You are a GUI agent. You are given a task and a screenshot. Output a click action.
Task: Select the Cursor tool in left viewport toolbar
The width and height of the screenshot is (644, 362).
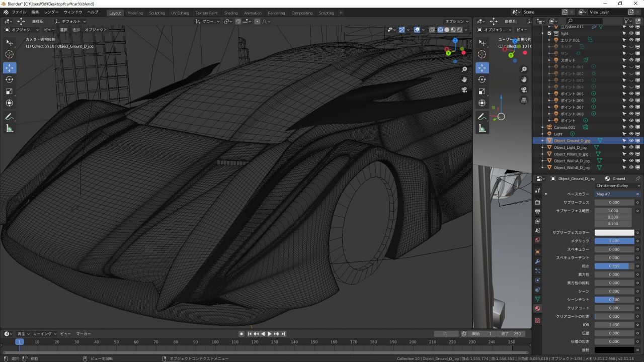coord(10,54)
